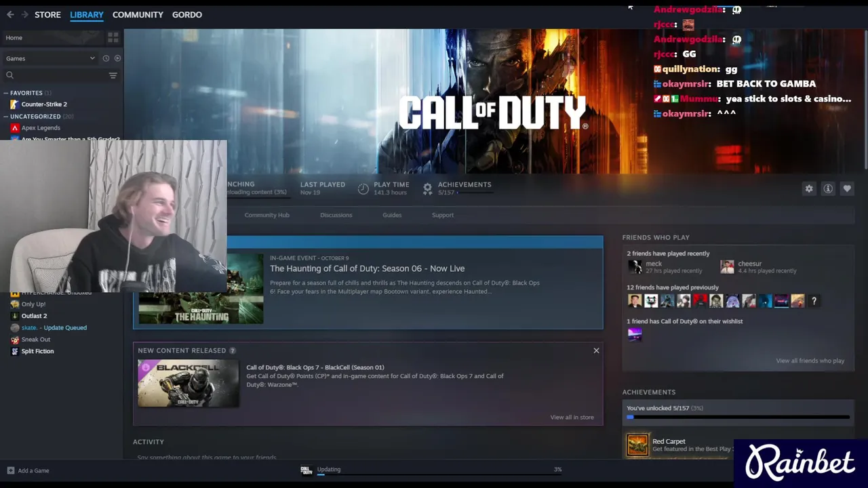Viewport: 868px width, 488px height.
Task: Click the Play Time clock icon
Action: pos(363,189)
